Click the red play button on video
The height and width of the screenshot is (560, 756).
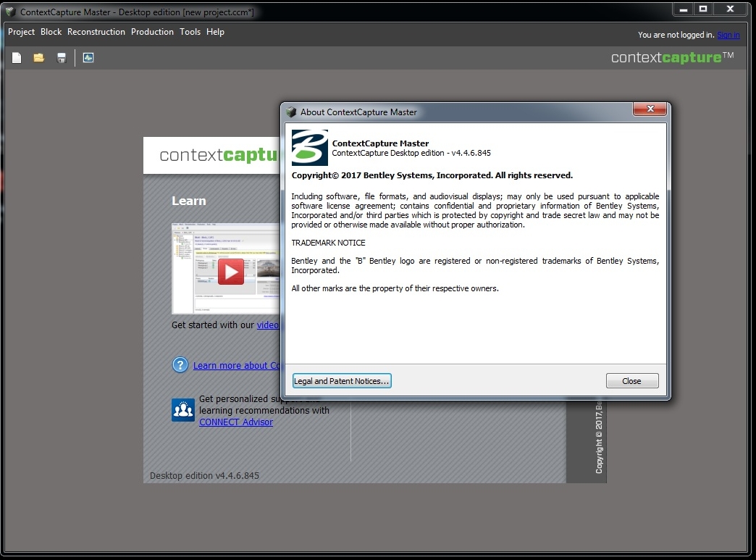click(x=230, y=272)
